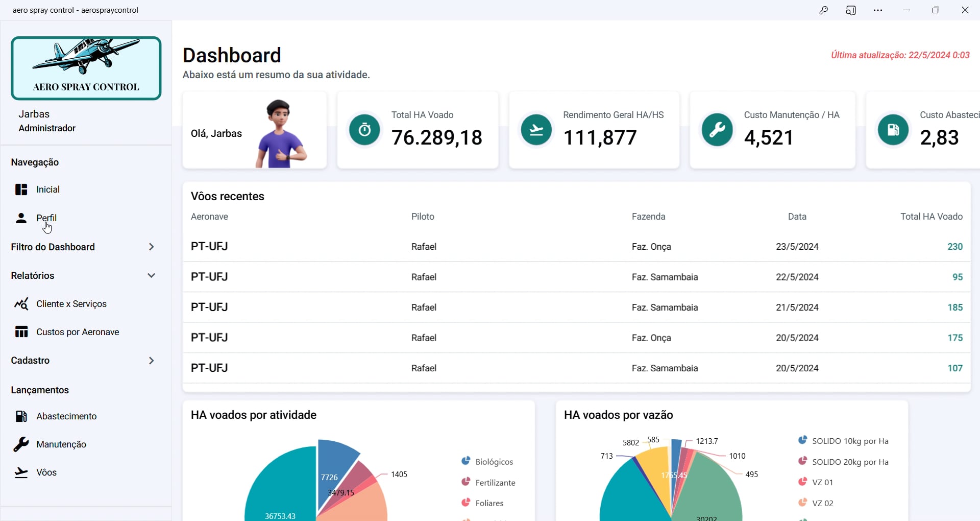Toggle SOLIDO 10kg por Ha legend entry
Viewport: 980px width, 521px height.
[x=843, y=441]
